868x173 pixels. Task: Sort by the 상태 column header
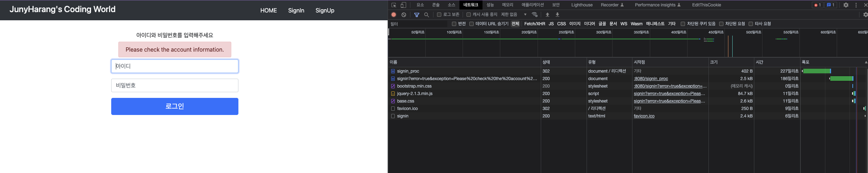coord(564,62)
